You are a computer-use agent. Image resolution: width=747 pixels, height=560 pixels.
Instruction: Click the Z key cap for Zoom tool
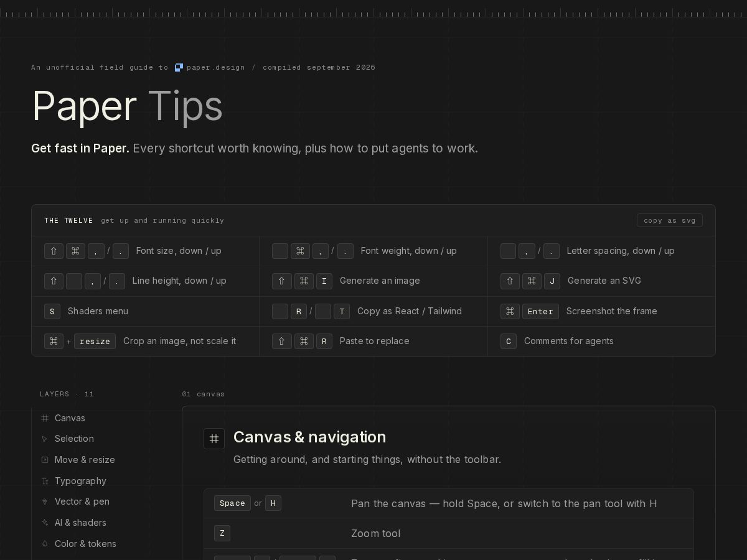[222, 533]
